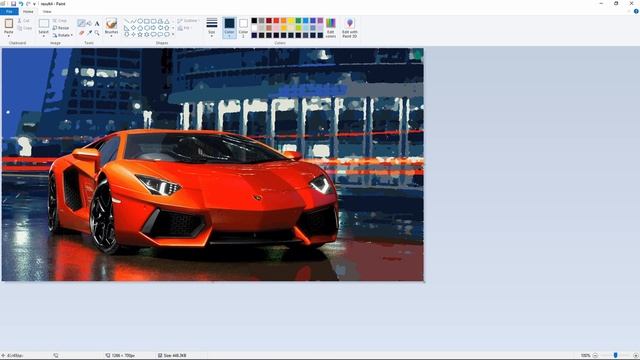Choose the Pentagon shape
The width and height of the screenshot is (640, 360).
[x=140, y=28]
